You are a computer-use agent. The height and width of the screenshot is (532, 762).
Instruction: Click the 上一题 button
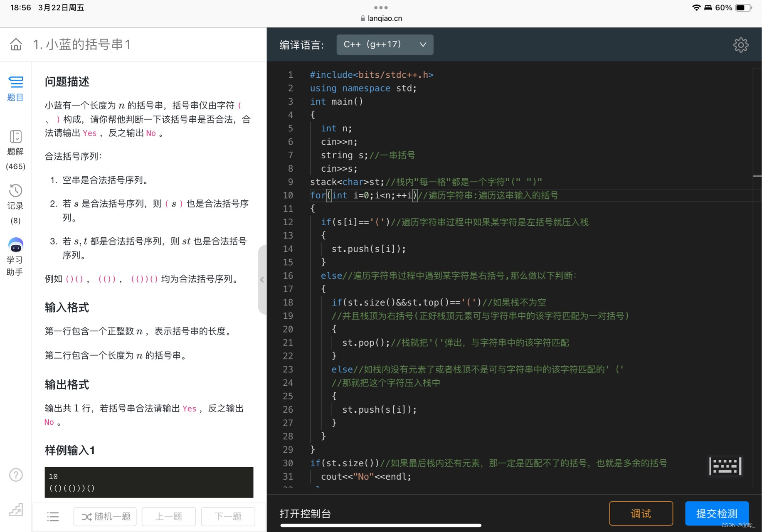(x=168, y=517)
